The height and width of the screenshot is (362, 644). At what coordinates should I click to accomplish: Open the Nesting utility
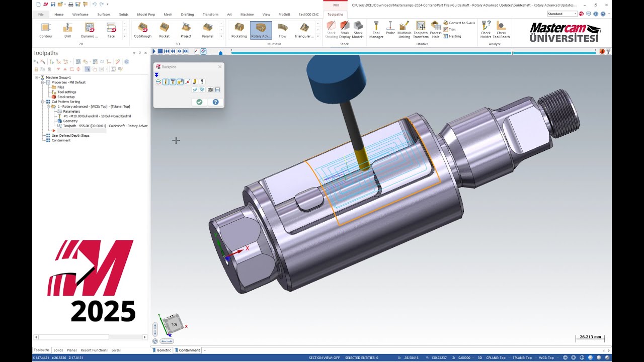coord(452,36)
